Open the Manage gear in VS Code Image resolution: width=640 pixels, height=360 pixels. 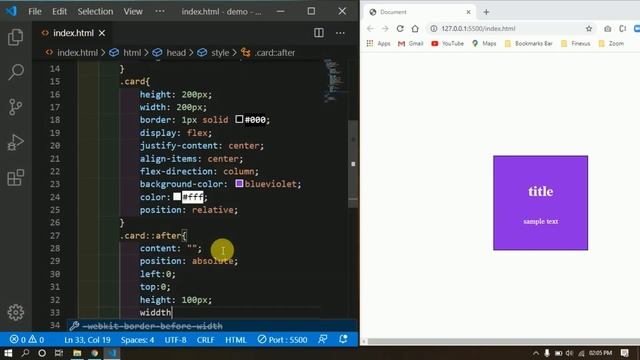(x=16, y=312)
